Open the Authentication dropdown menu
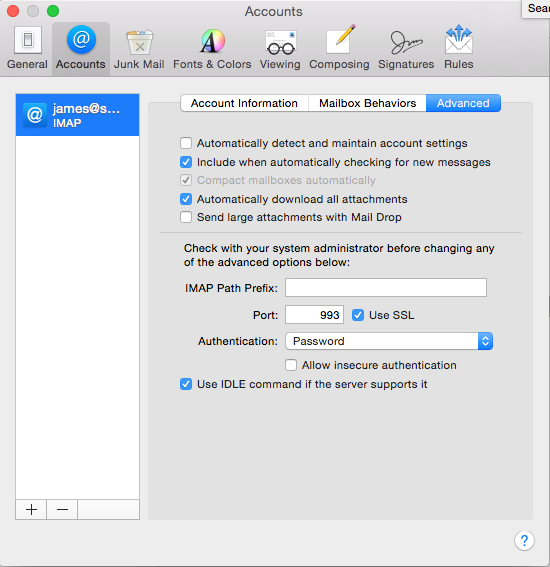Image resolution: width=550 pixels, height=567 pixels. pos(389,341)
